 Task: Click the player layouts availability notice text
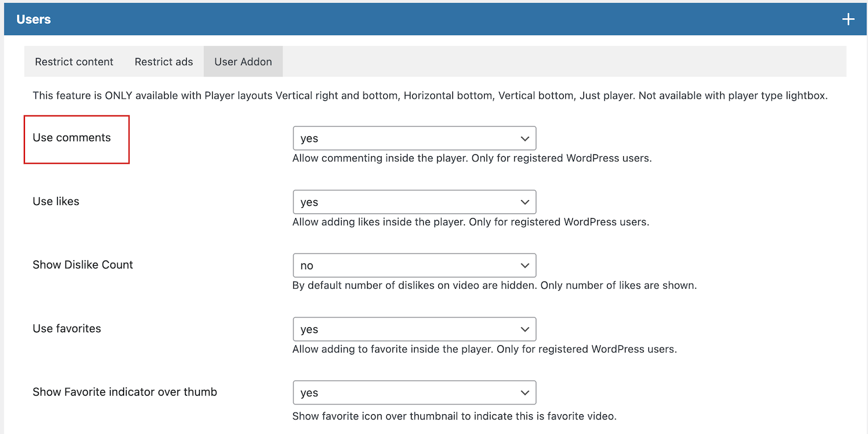[x=430, y=96]
